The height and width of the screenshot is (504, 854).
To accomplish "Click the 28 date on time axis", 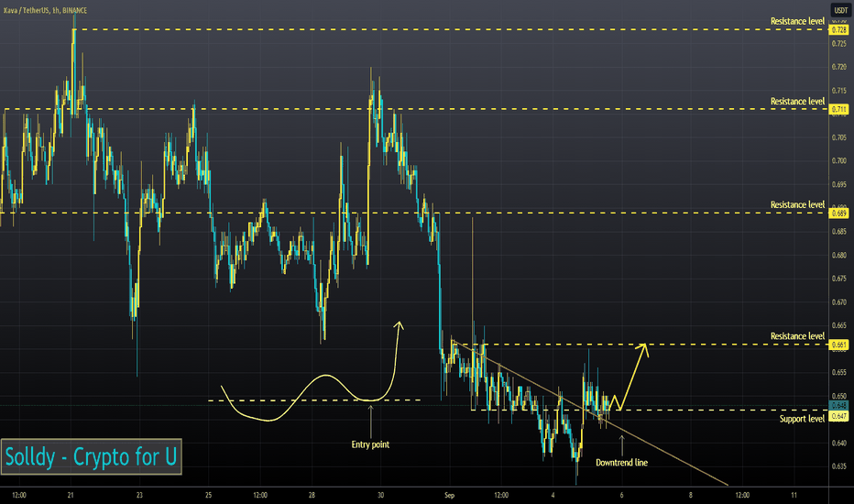I will [x=312, y=495].
